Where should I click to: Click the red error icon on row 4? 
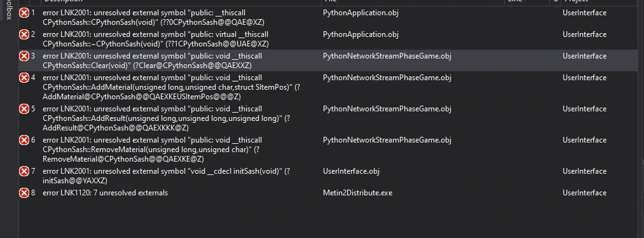tap(24, 78)
